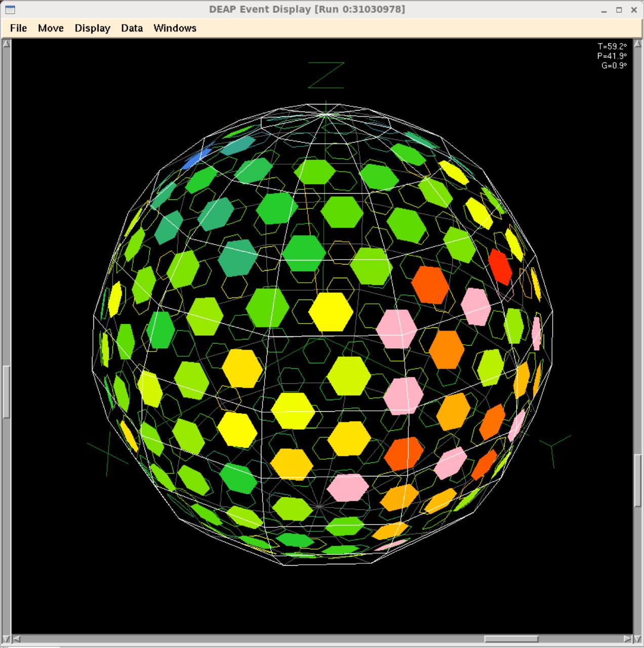Click the horizontal scrollbar right arrow
This screenshot has width=644, height=648.
click(x=628, y=639)
